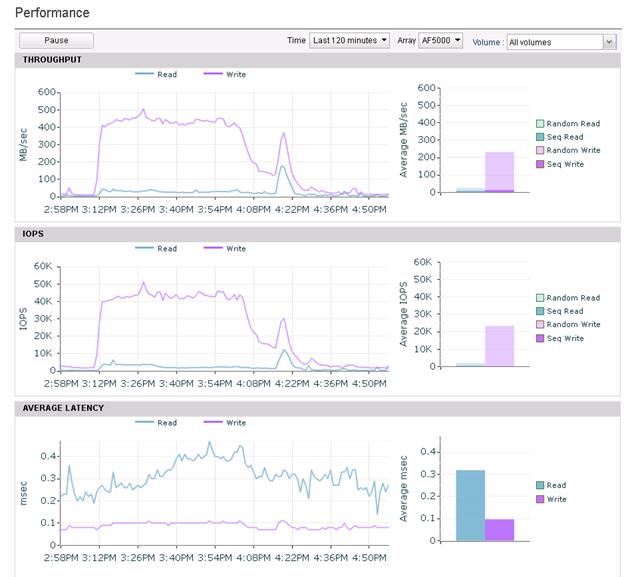
Task: Click Write swatch in Average Latency bar legend
Action: (x=540, y=499)
